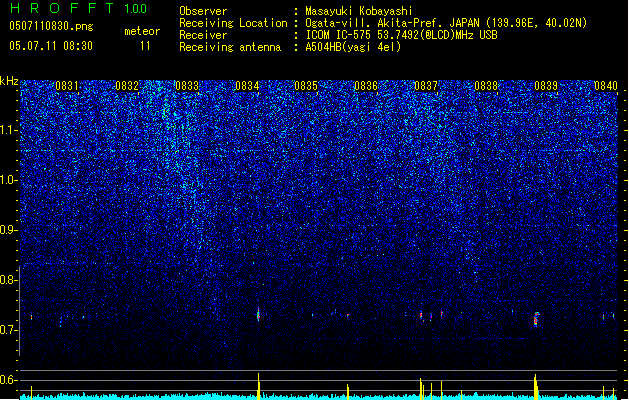Click the 'Receiving antenna' field label
This screenshot has height=400, width=629.
pyautogui.click(x=230, y=47)
